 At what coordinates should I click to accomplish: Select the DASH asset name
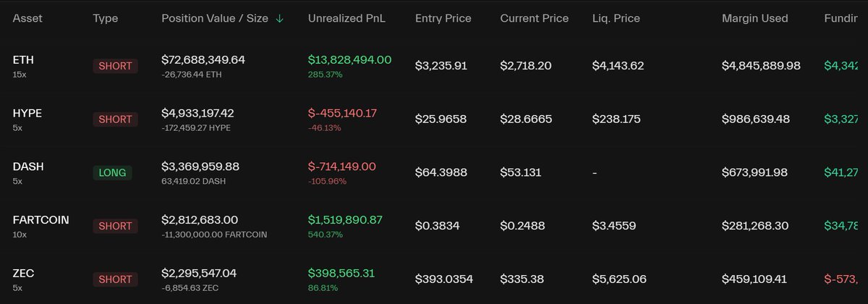(x=28, y=166)
